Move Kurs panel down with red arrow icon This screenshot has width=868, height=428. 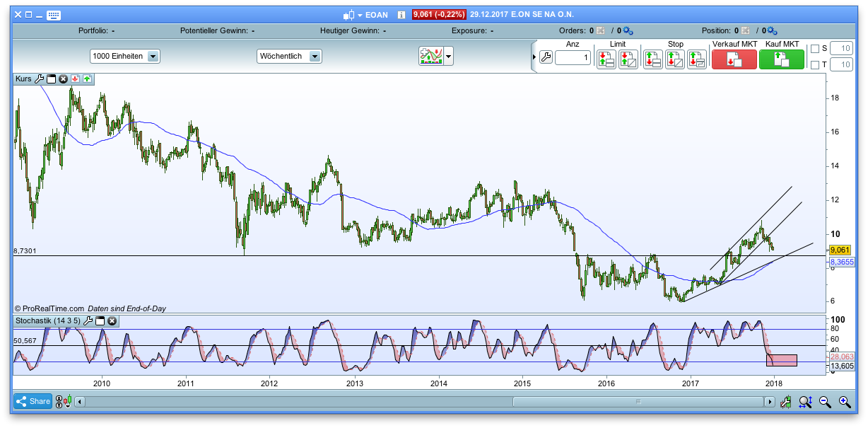tap(75, 79)
